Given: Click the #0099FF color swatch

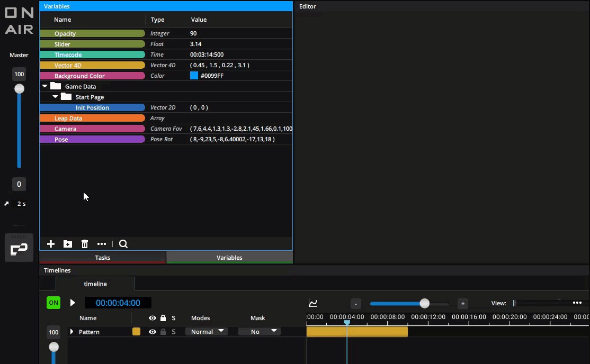Looking at the screenshot, I should 194,76.
